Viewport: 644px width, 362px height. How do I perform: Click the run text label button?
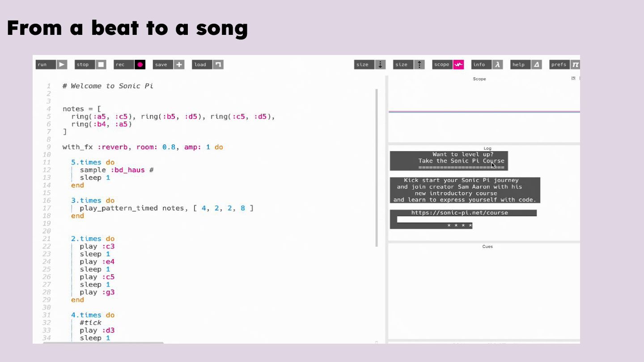point(46,64)
